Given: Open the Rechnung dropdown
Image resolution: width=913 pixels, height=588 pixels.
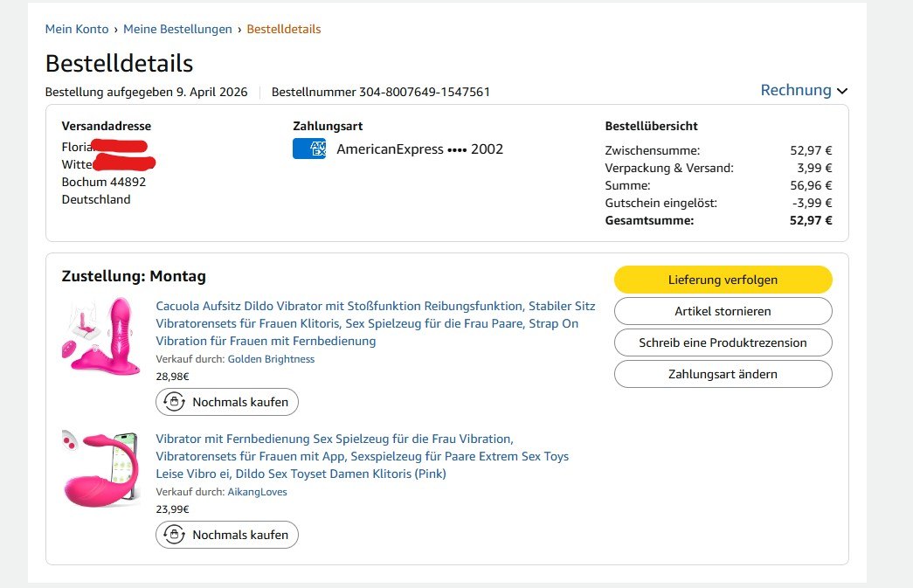Looking at the screenshot, I should click(x=796, y=90).
